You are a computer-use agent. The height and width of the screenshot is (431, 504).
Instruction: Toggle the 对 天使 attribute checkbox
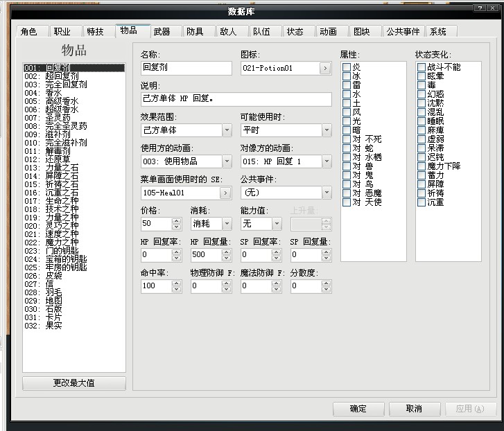346,202
